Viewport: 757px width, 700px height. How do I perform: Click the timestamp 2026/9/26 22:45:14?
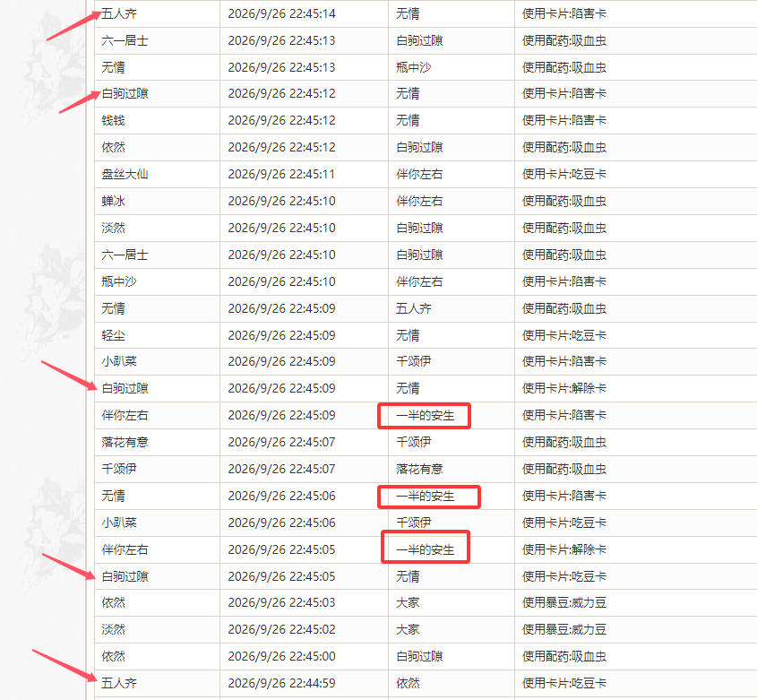(x=281, y=13)
